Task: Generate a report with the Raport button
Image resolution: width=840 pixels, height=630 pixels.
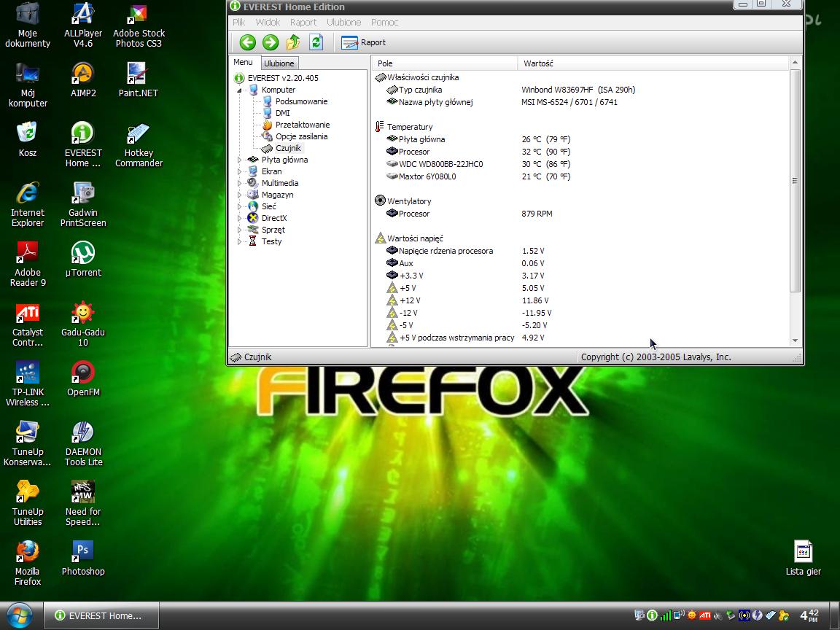Action: pos(363,42)
